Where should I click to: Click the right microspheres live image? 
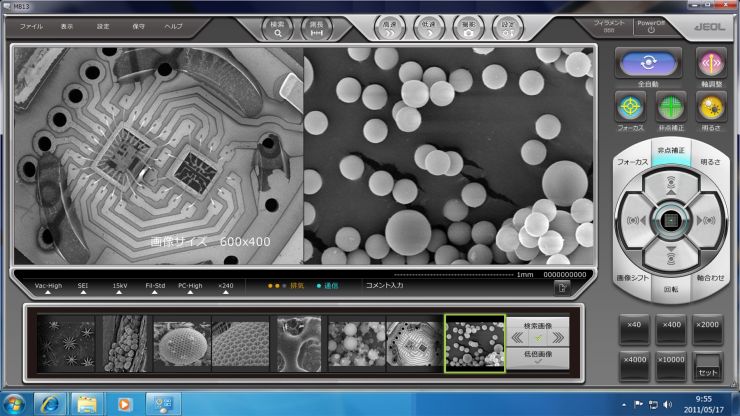tap(448, 155)
